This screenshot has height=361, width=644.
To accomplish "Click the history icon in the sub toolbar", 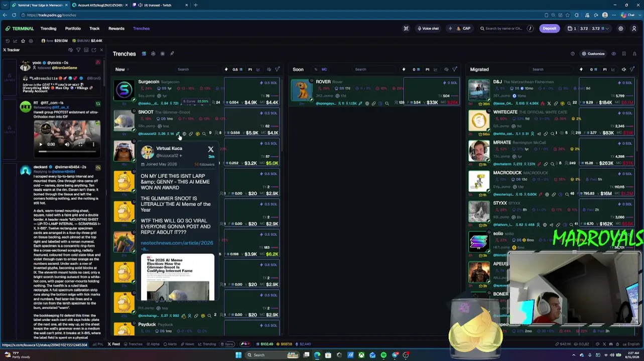I will (7, 41).
